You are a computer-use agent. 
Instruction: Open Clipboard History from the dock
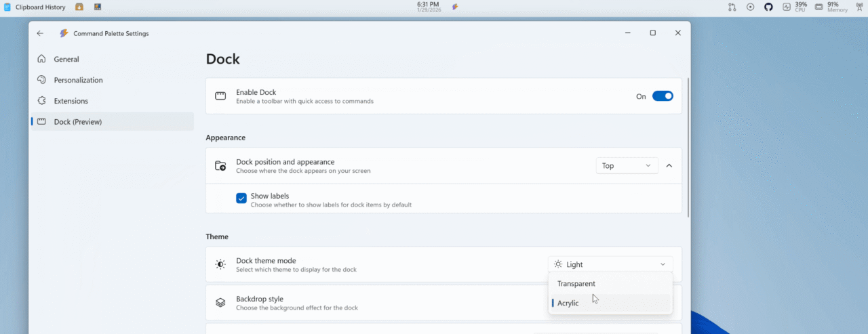[35, 7]
